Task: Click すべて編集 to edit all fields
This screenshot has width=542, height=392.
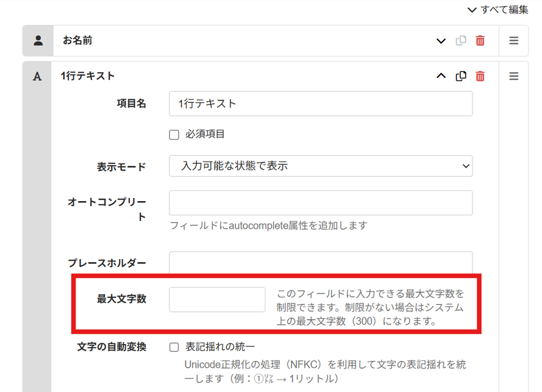Action: pyautogui.click(x=497, y=10)
